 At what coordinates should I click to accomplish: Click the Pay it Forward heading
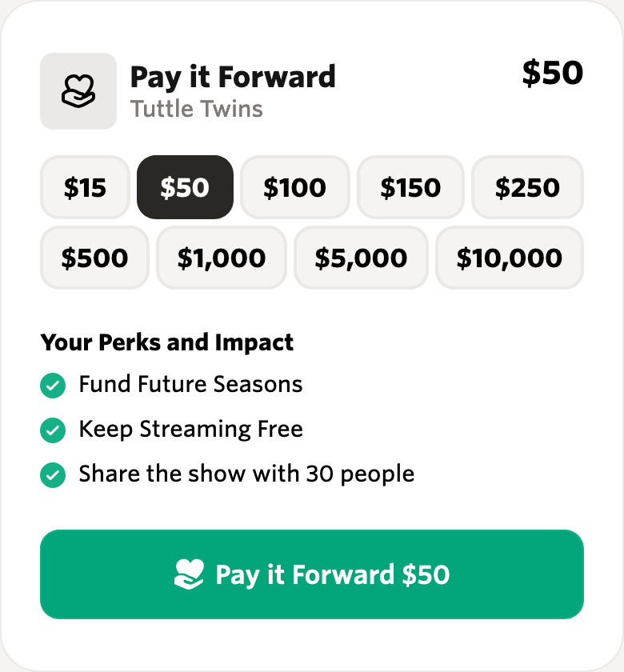(x=233, y=78)
